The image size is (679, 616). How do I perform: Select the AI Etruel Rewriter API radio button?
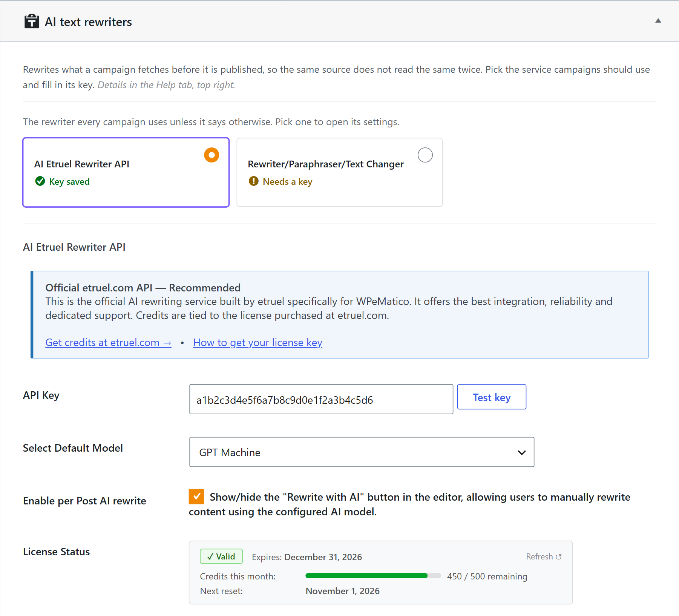tap(212, 155)
